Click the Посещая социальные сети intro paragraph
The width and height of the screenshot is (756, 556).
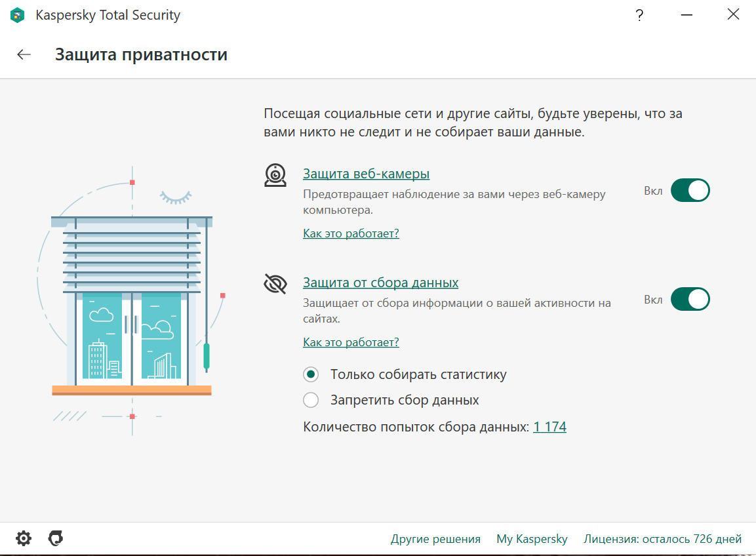click(x=473, y=123)
